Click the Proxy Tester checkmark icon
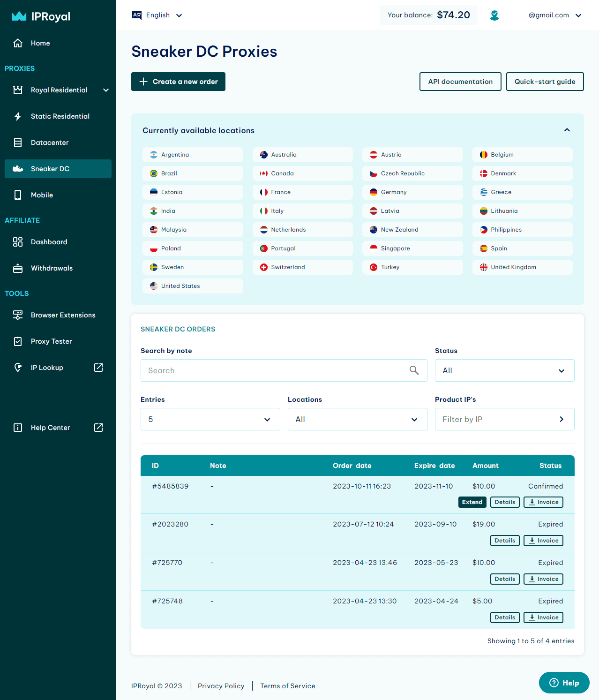599x700 pixels. point(18,341)
